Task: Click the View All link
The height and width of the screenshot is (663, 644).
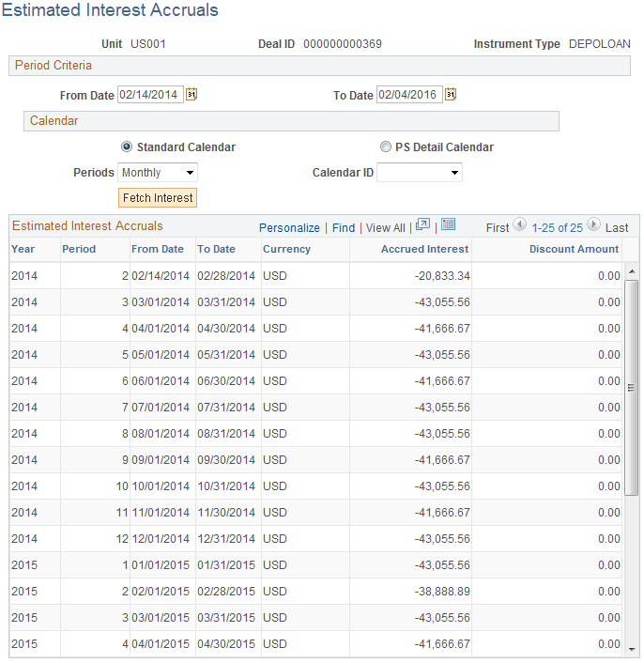Action: [386, 228]
